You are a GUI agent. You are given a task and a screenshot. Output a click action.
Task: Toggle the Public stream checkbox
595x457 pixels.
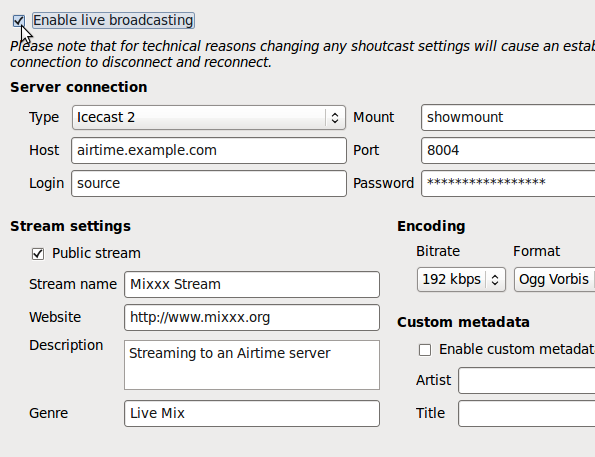pos(38,254)
